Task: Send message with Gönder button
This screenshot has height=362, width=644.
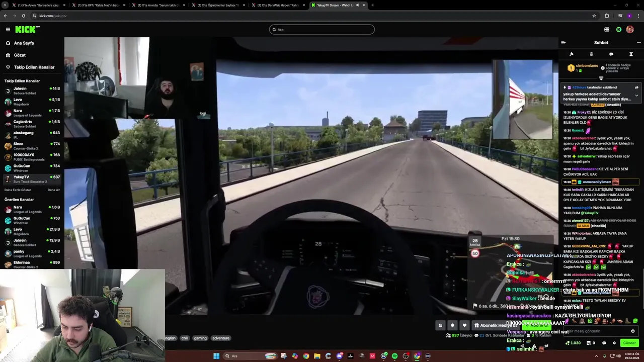Action: pyautogui.click(x=629, y=343)
